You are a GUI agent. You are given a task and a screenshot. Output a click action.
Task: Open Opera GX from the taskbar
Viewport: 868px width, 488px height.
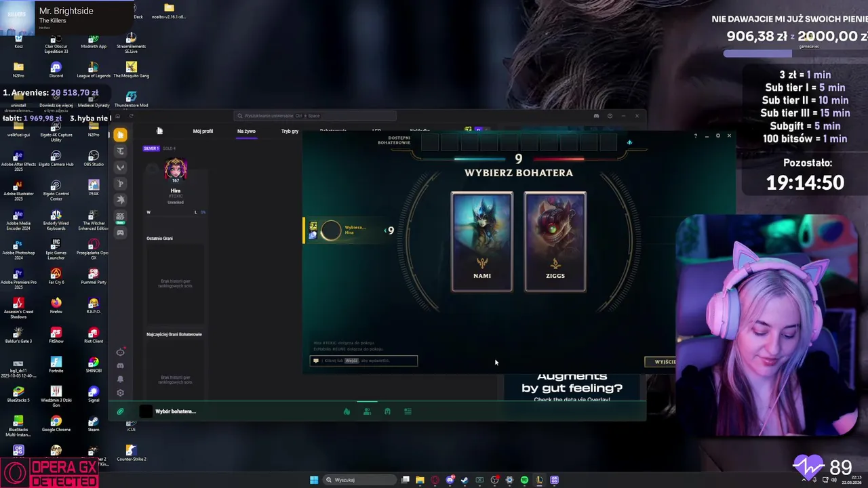click(x=435, y=480)
